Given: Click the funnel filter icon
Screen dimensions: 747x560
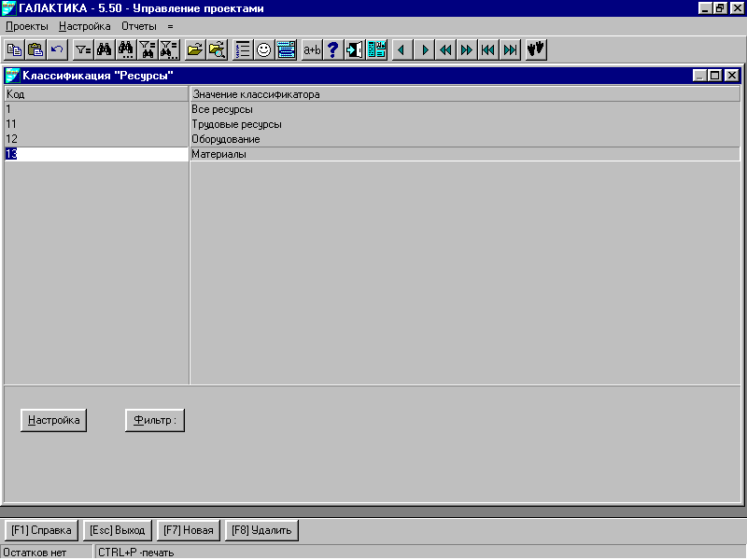Looking at the screenshot, I should coord(83,49).
